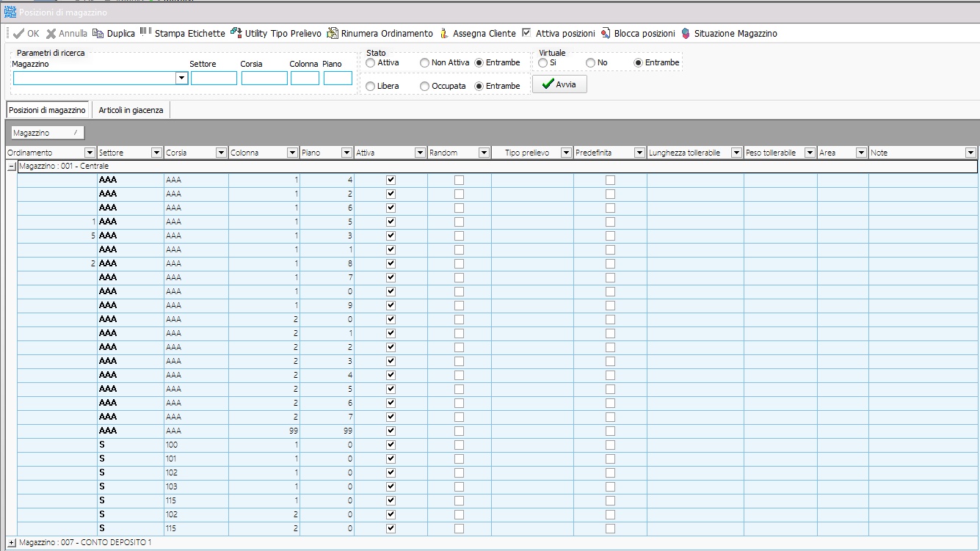
Task: Collapse Magazzino 001 - Centrale group
Action: point(11,167)
